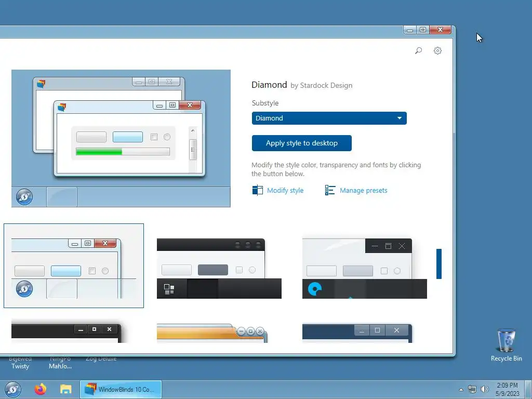The image size is (532, 399).
Task: Click the Modify style icon
Action: pyautogui.click(x=258, y=190)
